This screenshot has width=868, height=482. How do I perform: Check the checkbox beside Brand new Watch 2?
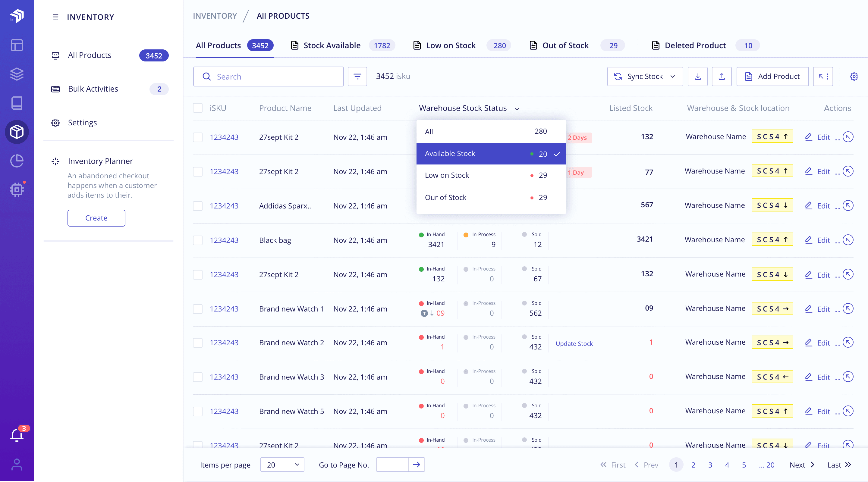pyautogui.click(x=198, y=343)
